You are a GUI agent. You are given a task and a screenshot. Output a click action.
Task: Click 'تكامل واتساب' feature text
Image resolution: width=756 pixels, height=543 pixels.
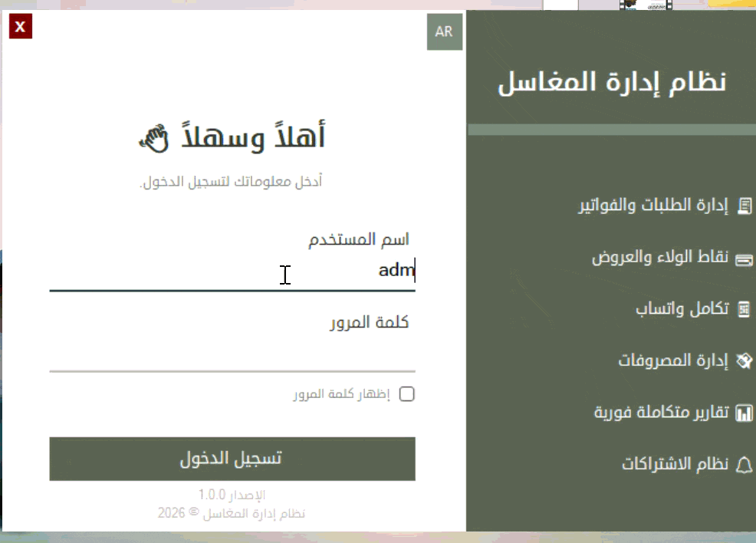tap(682, 308)
